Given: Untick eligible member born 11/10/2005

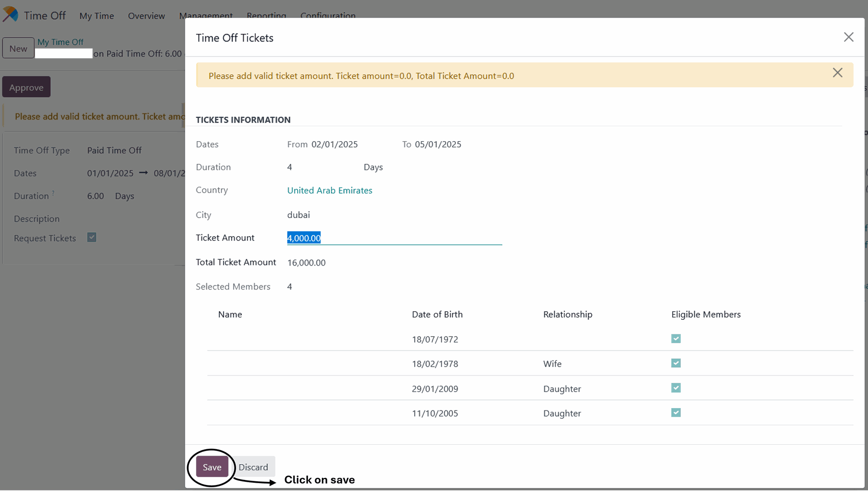Looking at the screenshot, I should tap(676, 413).
